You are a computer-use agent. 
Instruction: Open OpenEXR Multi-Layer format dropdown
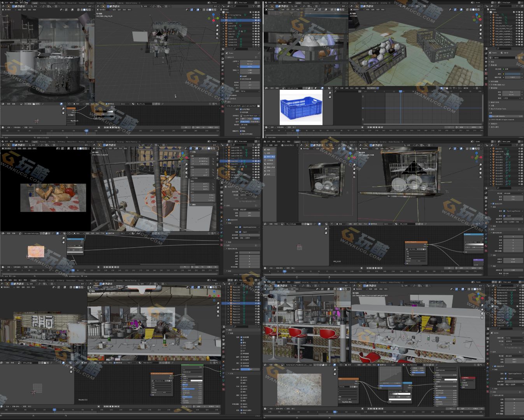(250, 116)
